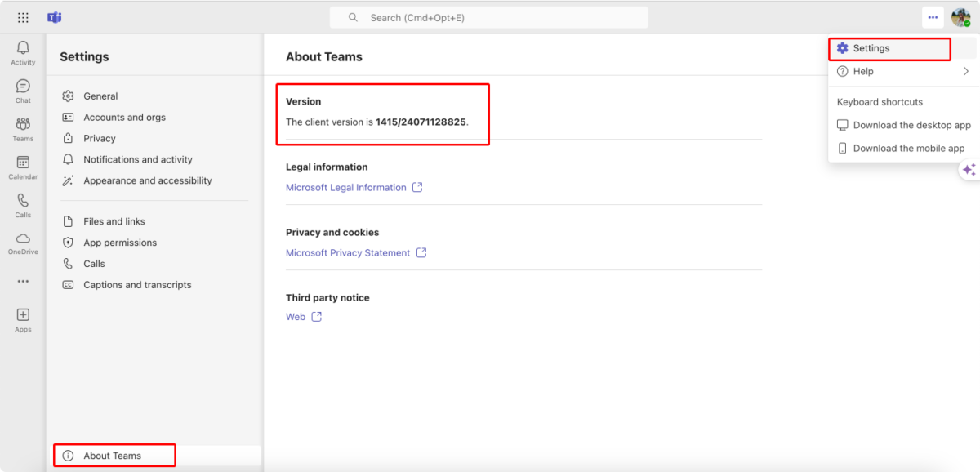The height and width of the screenshot is (472, 980).
Task: Click the Search field
Action: (x=488, y=17)
